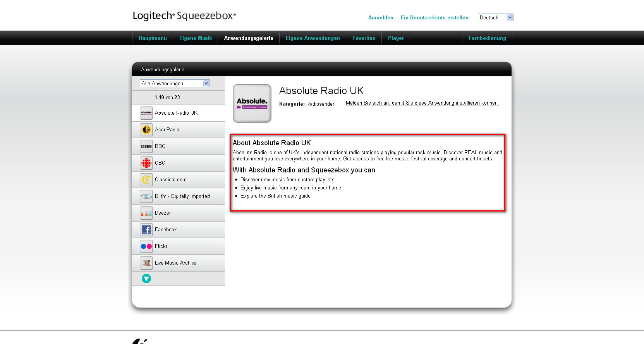Click the Flickr dots icon
Viewport: 644px width, 344px height.
[146, 246]
